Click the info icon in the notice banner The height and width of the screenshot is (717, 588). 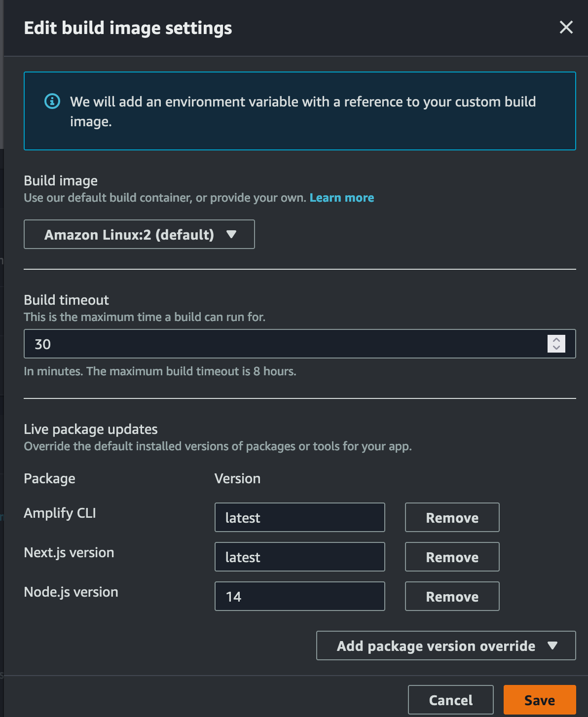click(x=52, y=102)
